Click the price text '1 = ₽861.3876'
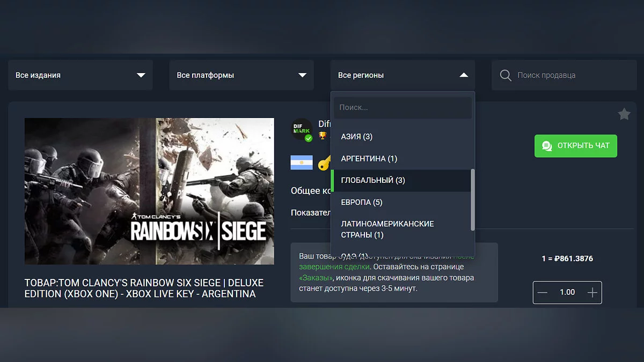This screenshot has width=644, height=362. (567, 258)
